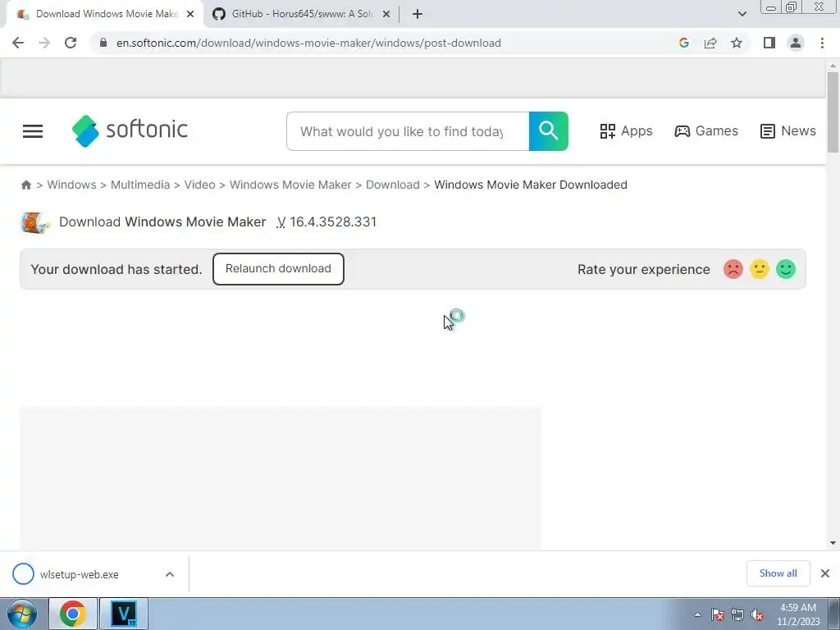Open the Video breadcrumb link
This screenshot has height=630, width=840.
(200, 185)
